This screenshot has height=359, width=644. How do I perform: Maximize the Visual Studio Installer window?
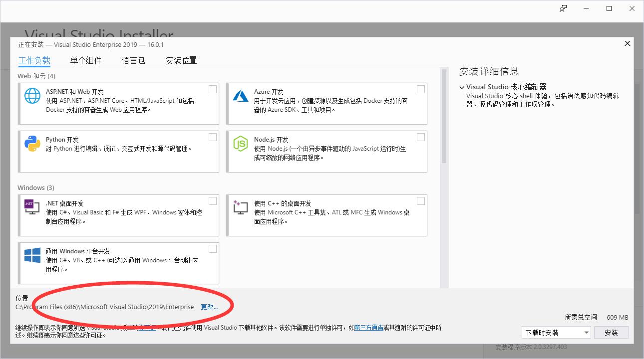click(609, 8)
